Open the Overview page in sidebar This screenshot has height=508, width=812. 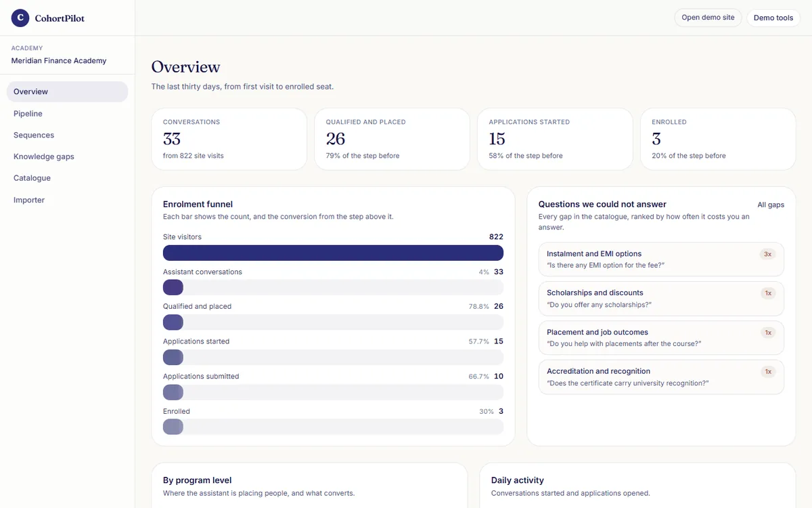click(67, 91)
